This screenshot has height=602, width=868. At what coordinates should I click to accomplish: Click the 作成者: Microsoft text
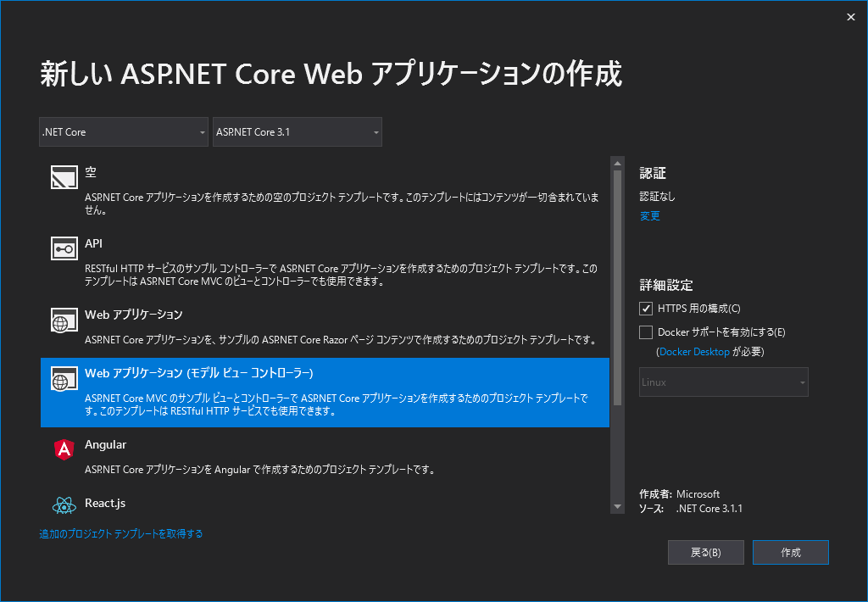point(679,494)
